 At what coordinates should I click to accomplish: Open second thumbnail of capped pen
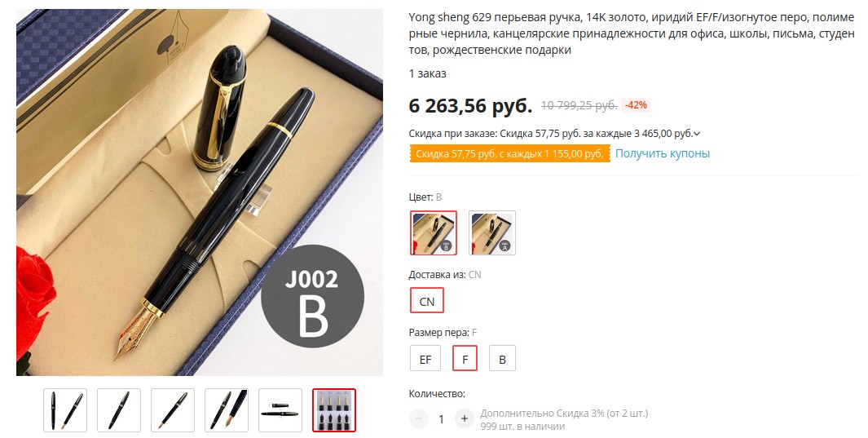[x=119, y=410]
